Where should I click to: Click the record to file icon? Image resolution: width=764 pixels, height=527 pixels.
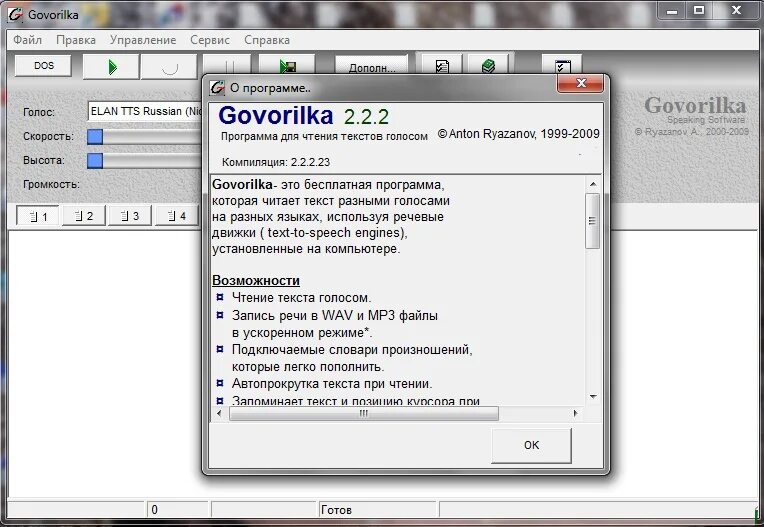coord(287,66)
